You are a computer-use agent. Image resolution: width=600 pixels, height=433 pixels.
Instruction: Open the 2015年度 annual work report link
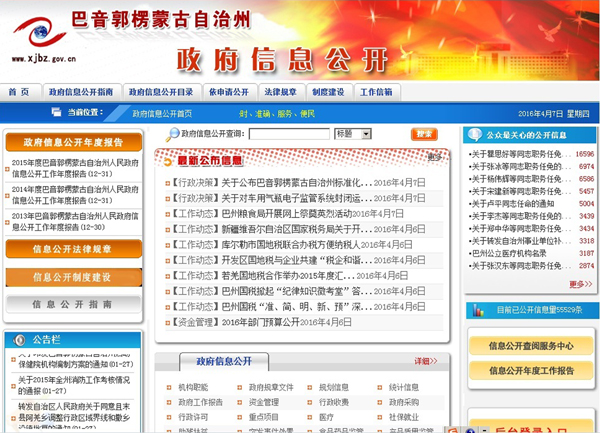pos(74,166)
